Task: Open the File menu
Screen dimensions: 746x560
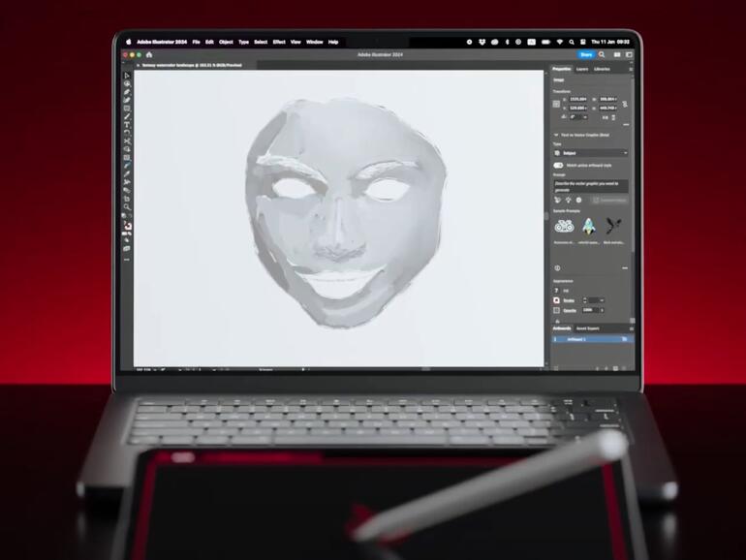Action: tap(196, 42)
